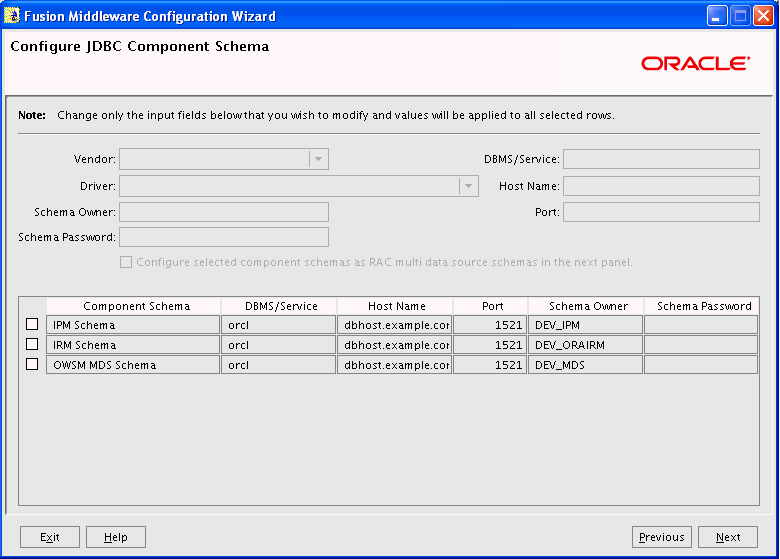Viewport: 780px width, 559px height.
Task: Maximize the Configuration Wizard window
Action: [x=740, y=16]
